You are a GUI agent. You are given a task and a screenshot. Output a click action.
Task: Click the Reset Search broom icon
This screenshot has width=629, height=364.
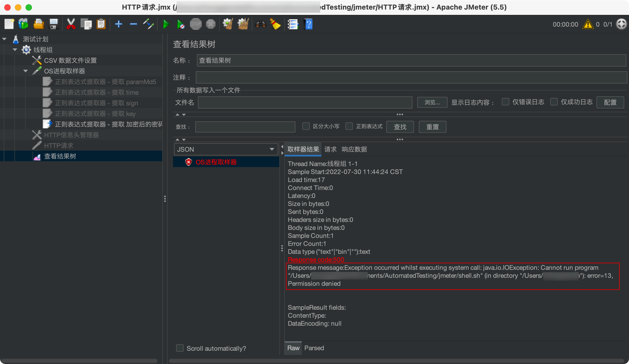click(275, 24)
